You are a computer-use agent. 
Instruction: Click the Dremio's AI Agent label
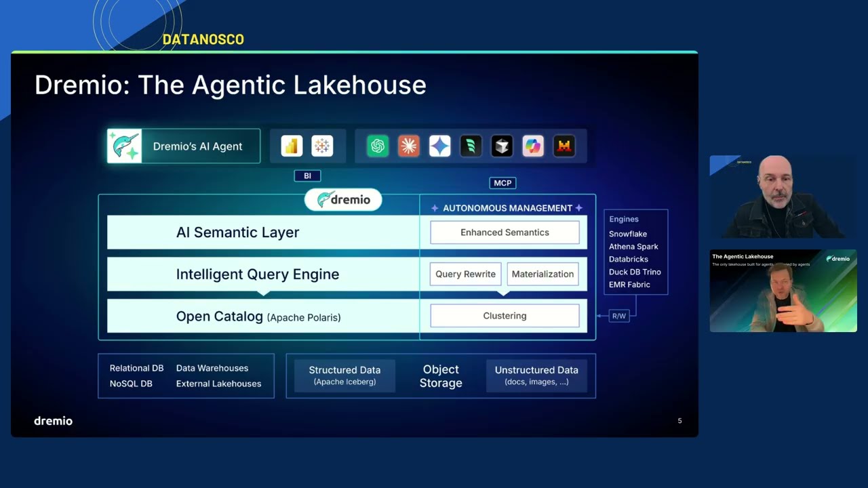(197, 146)
